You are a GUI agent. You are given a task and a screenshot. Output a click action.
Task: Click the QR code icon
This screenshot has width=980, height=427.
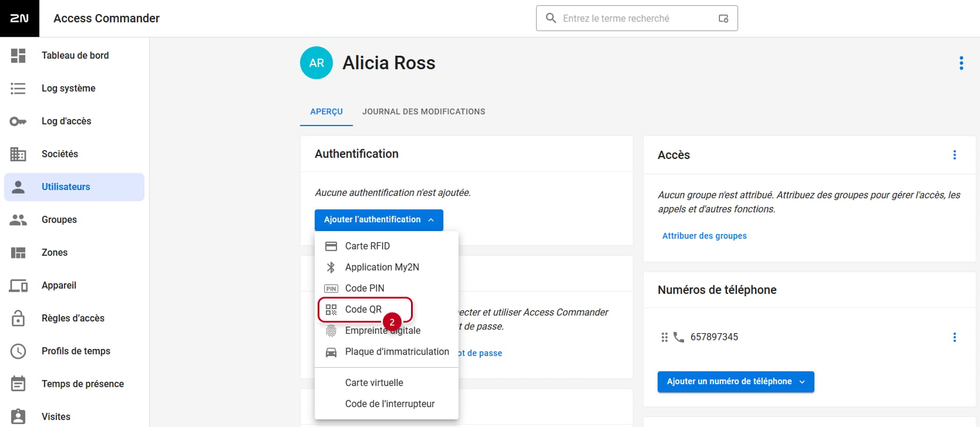(x=331, y=310)
